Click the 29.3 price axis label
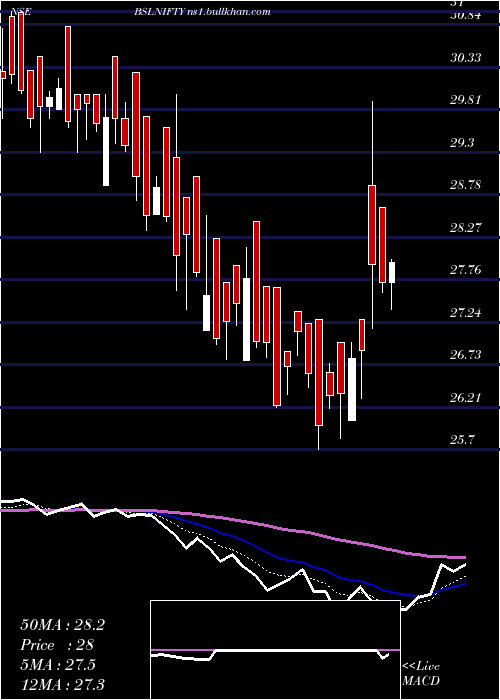Image resolution: width=500 pixels, height=700 pixels. (462, 142)
